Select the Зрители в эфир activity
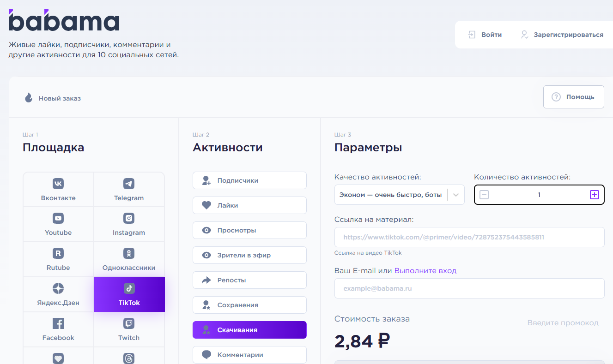The image size is (613, 364). pos(249,255)
